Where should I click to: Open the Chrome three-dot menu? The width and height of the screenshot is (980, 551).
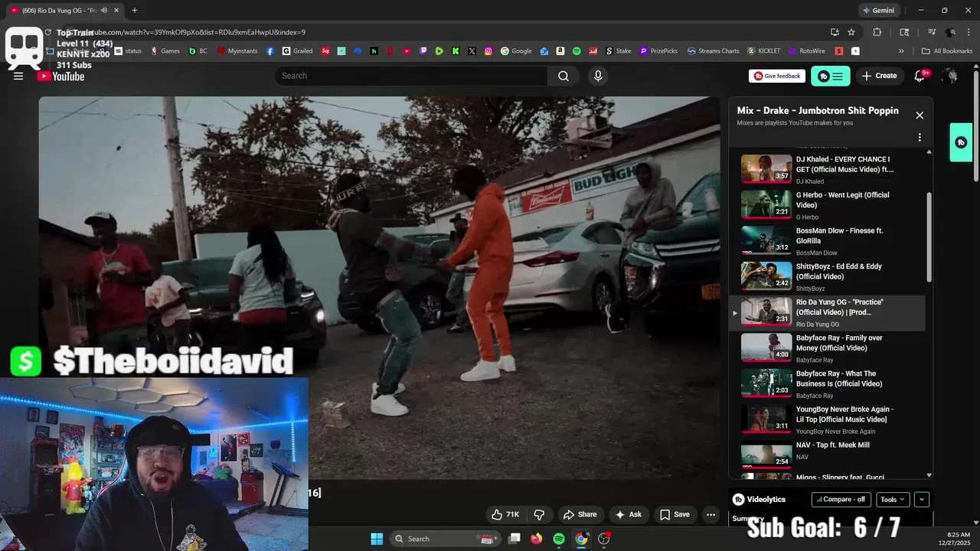click(x=968, y=32)
